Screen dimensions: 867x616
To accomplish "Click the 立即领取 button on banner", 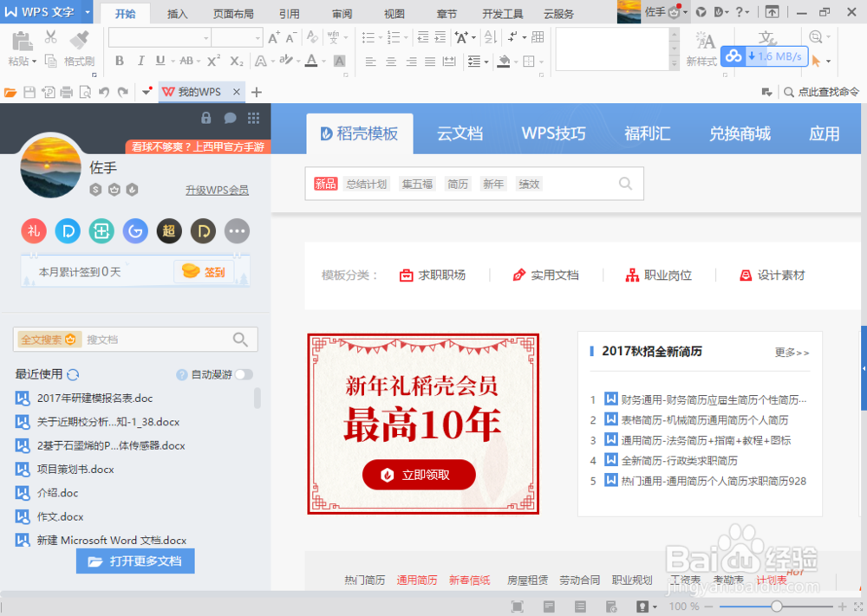I will [419, 475].
